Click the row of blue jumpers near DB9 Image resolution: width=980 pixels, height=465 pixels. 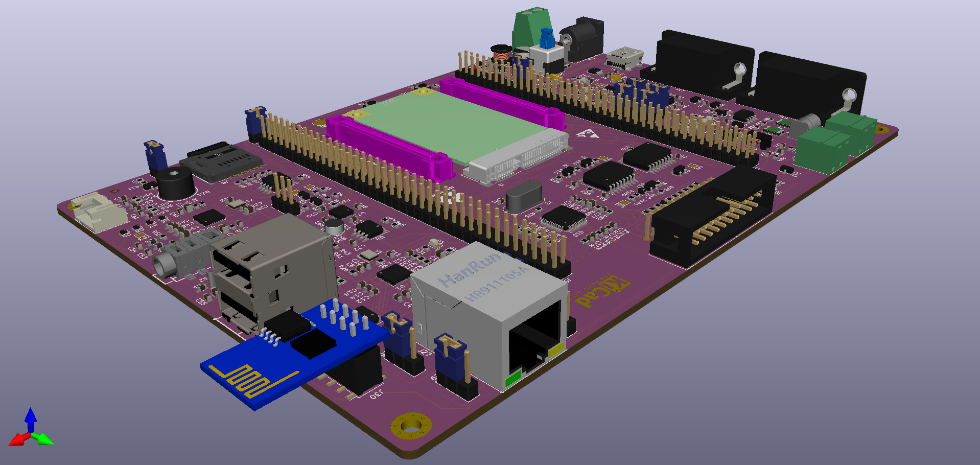point(641,92)
